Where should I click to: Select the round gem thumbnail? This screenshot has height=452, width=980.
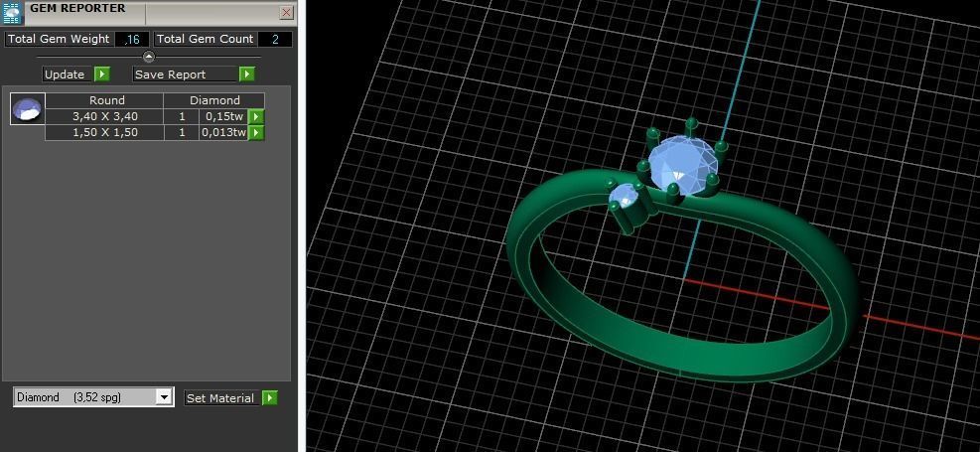point(28,109)
